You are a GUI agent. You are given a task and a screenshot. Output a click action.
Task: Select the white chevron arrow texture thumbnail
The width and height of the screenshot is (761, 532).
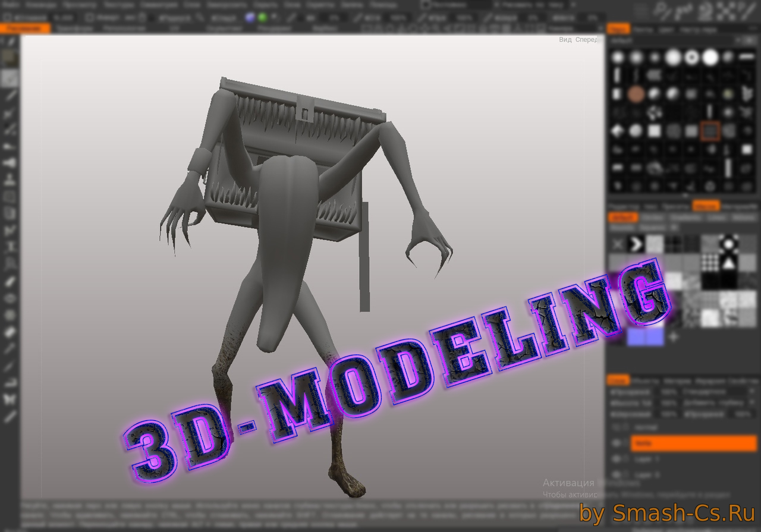(x=637, y=243)
